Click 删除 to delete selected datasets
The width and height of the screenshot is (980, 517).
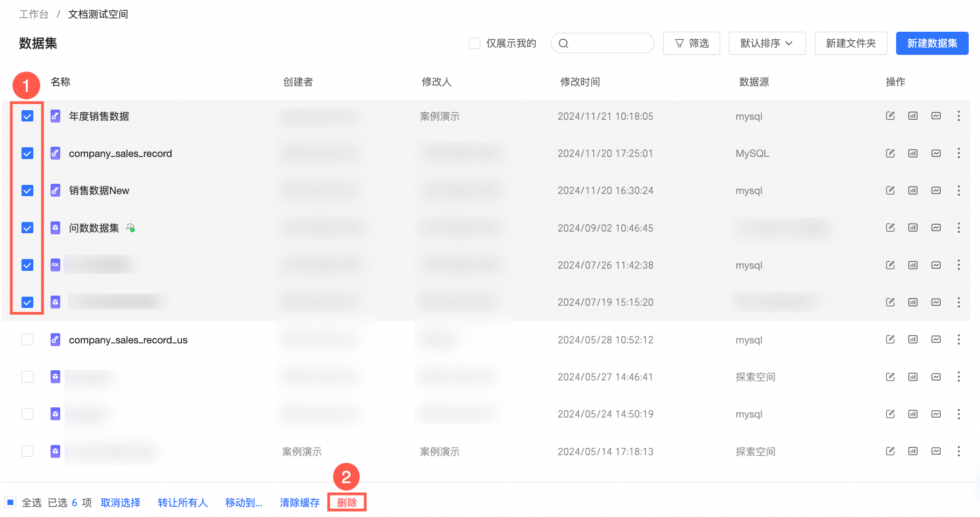tap(347, 502)
